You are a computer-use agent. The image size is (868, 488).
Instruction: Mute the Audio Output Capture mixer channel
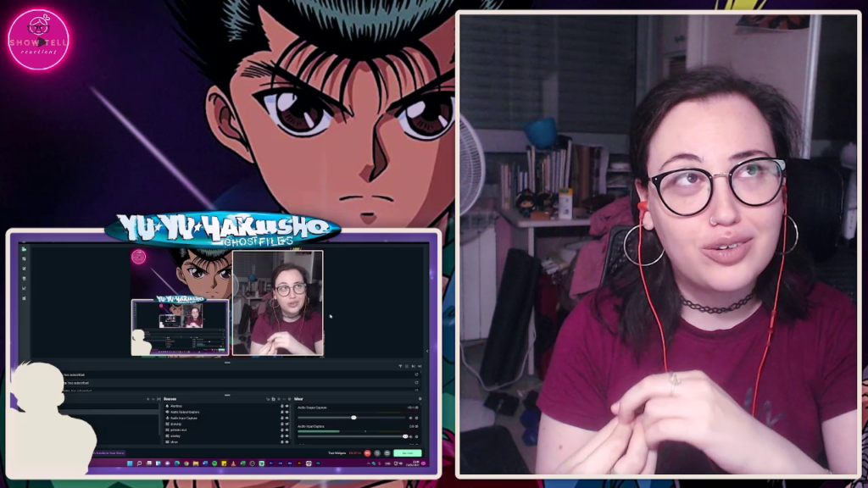pos(410,418)
